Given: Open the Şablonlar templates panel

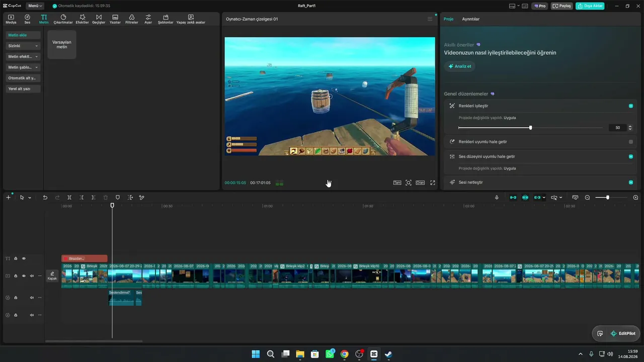Looking at the screenshot, I should 166,19.
